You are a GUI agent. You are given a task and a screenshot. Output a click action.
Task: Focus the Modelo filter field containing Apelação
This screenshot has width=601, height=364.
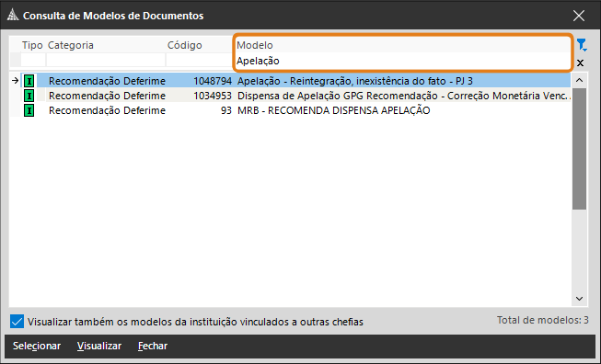[x=402, y=61]
